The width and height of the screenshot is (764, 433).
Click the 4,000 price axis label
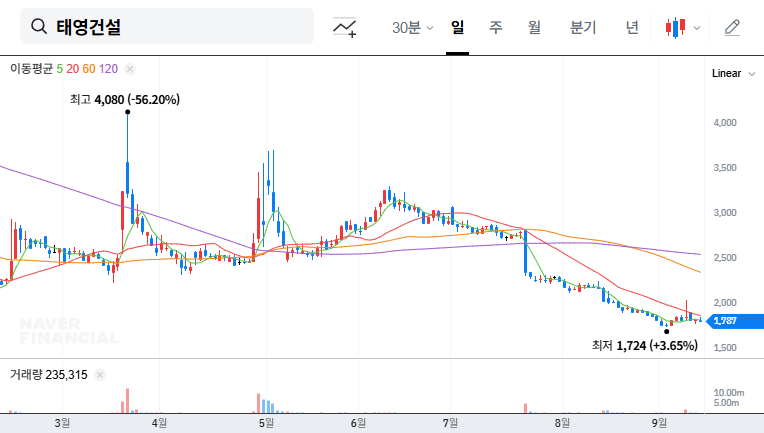point(725,123)
